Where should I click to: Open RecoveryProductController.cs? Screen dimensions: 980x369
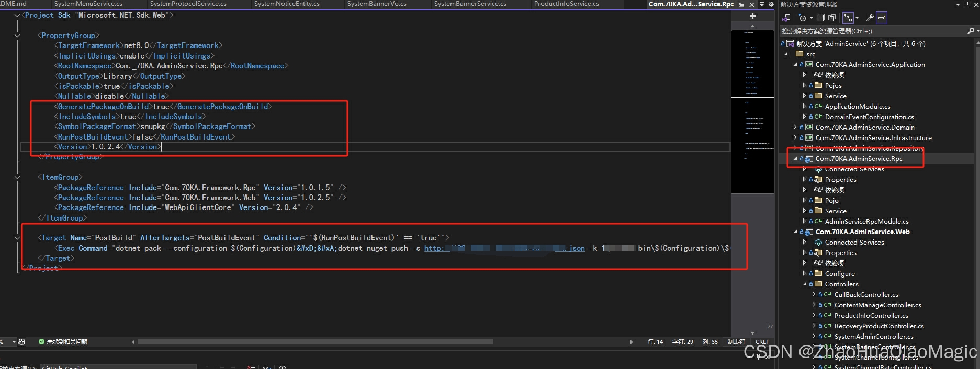(x=879, y=326)
